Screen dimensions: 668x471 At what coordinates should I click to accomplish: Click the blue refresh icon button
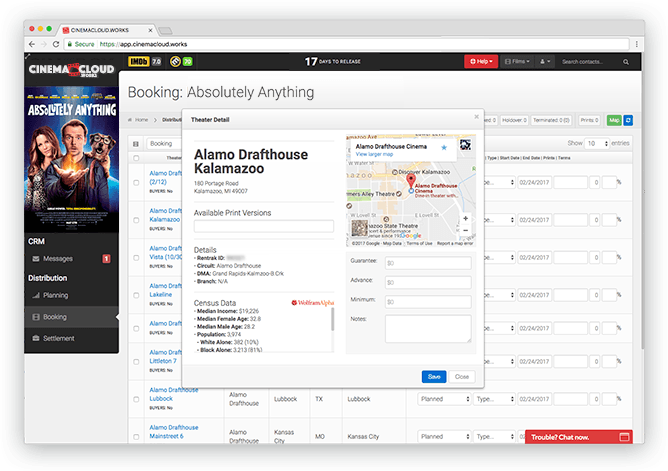pos(628,119)
